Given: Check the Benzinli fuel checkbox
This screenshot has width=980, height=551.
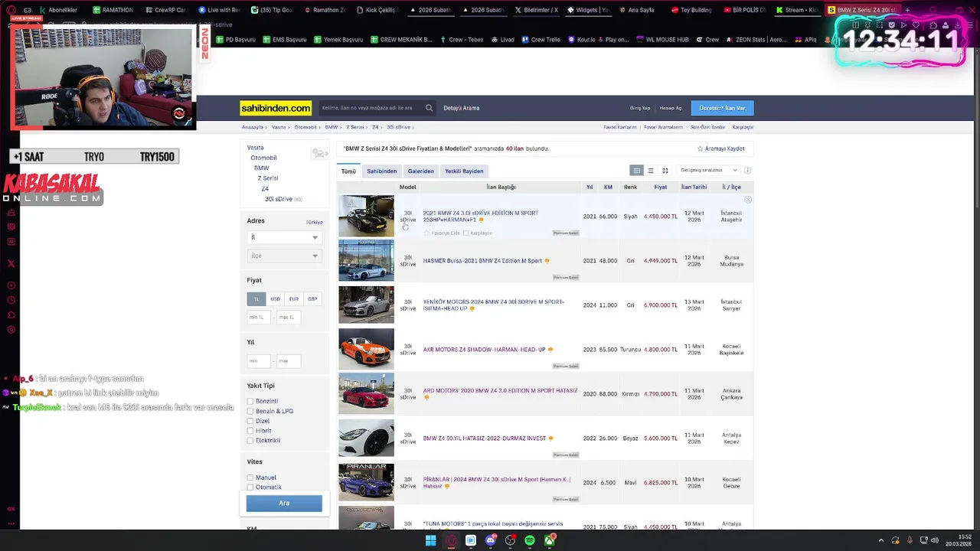Looking at the screenshot, I should click(x=250, y=401).
